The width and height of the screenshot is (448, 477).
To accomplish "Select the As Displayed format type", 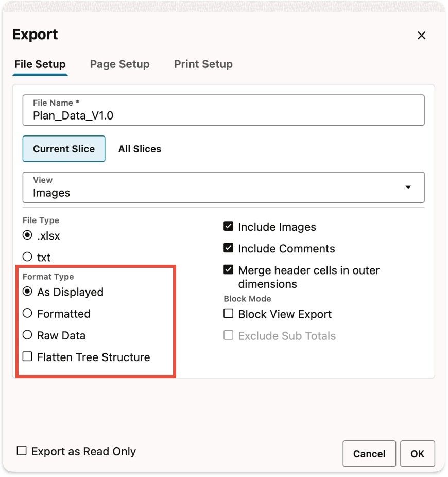I will [x=27, y=292].
